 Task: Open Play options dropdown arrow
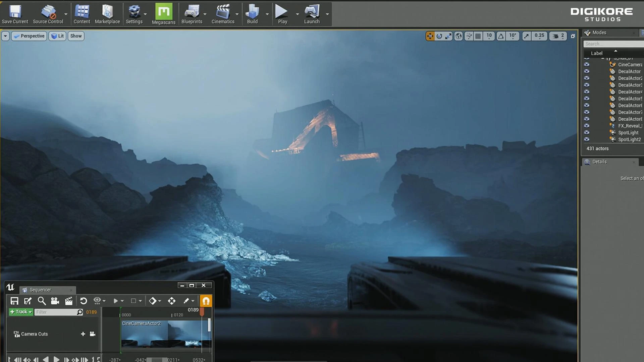coord(297,14)
